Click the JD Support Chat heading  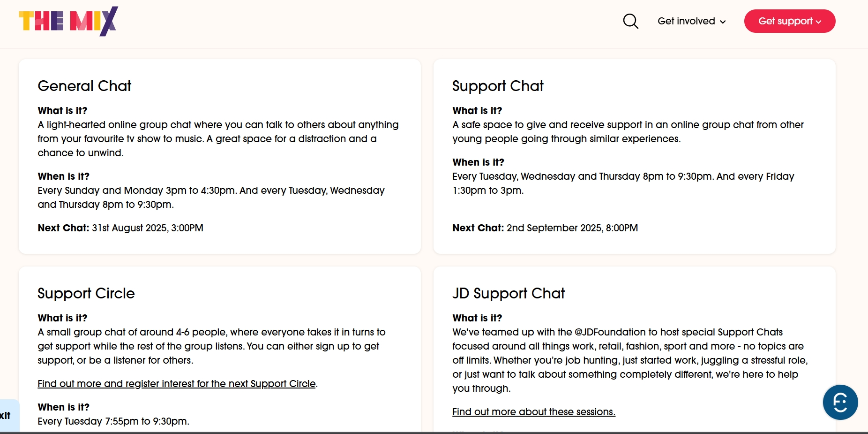tap(509, 293)
